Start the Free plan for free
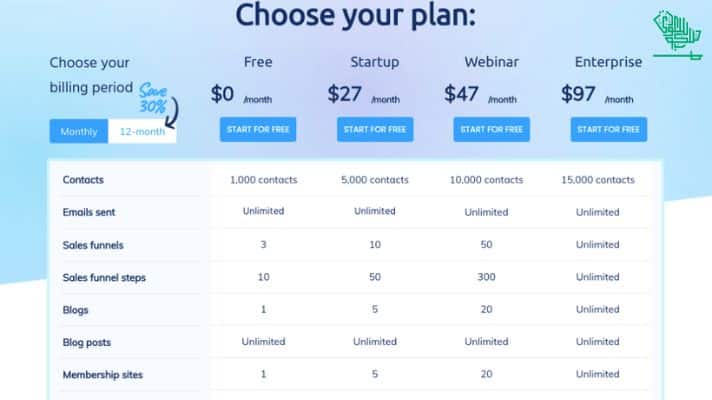The image size is (712, 400). coord(258,129)
